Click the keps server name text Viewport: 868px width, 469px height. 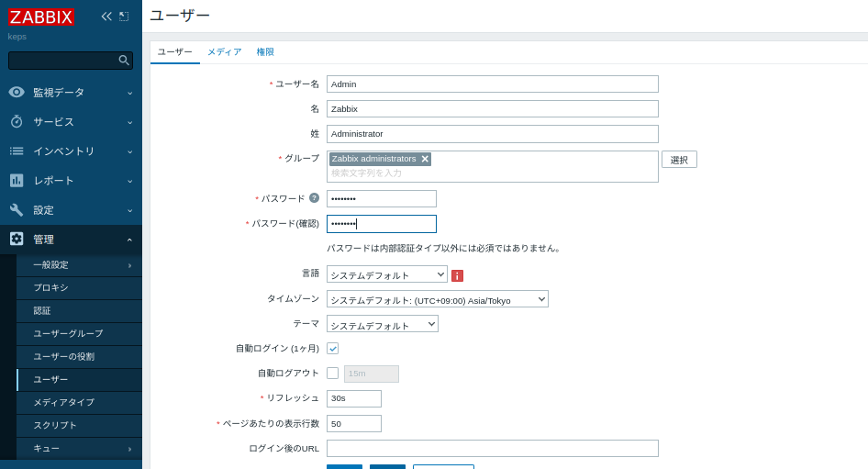[x=17, y=37]
